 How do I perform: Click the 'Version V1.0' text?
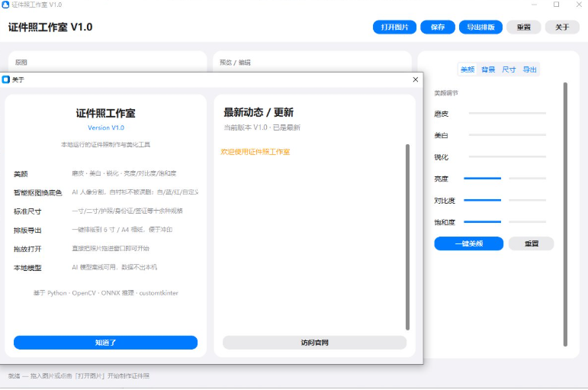106,127
